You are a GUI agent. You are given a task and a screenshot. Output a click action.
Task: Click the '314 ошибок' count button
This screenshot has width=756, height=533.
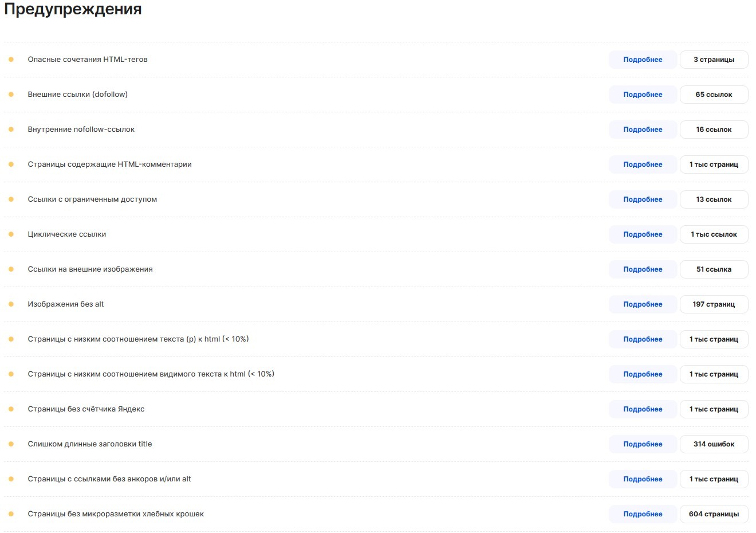click(714, 444)
